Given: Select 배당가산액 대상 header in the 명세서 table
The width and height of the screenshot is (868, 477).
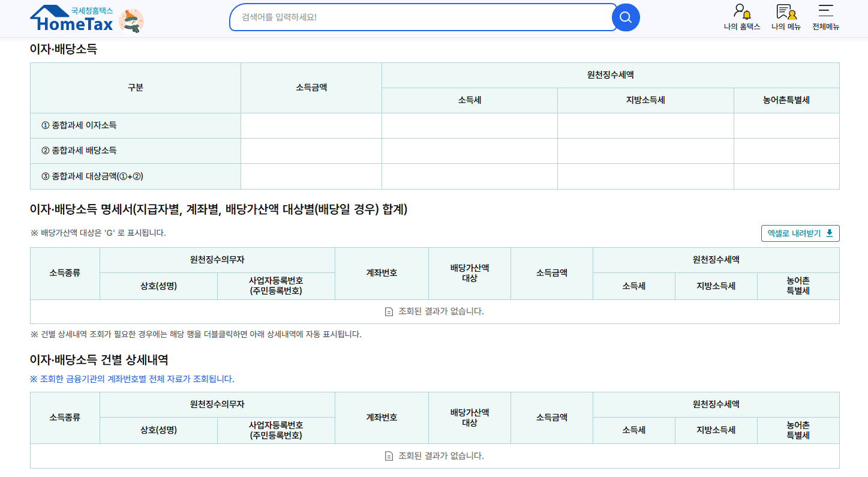Looking at the screenshot, I should (x=470, y=273).
